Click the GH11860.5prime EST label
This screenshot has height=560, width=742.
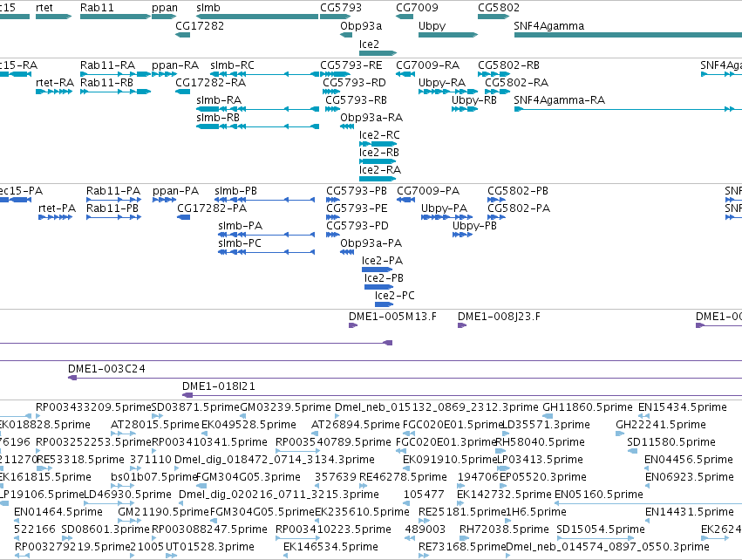click(588, 407)
